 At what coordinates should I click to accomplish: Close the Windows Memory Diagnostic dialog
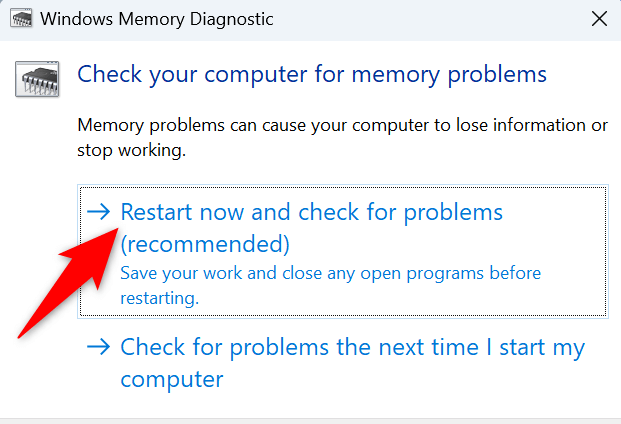coord(599,19)
